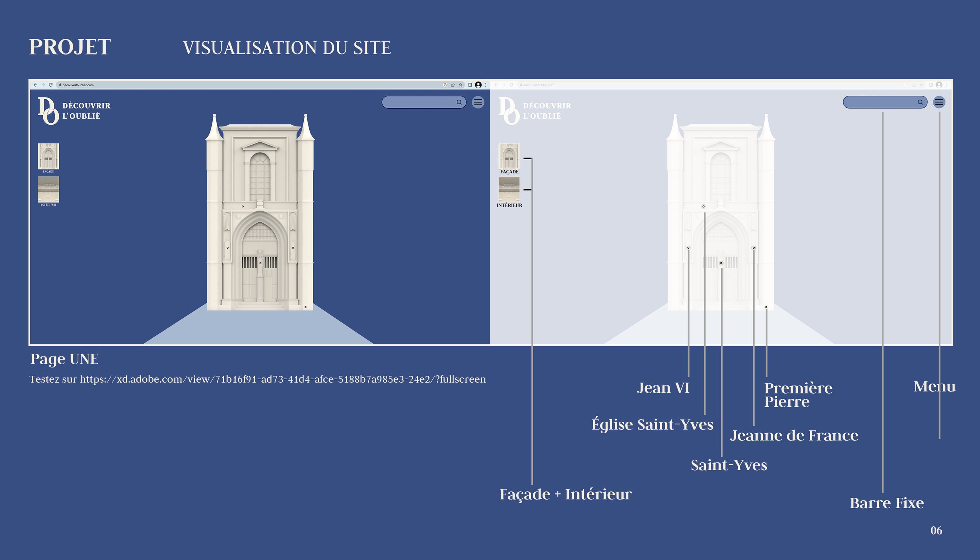
Task: Click Jean VI hotspot on light façade
Action: [x=688, y=247]
